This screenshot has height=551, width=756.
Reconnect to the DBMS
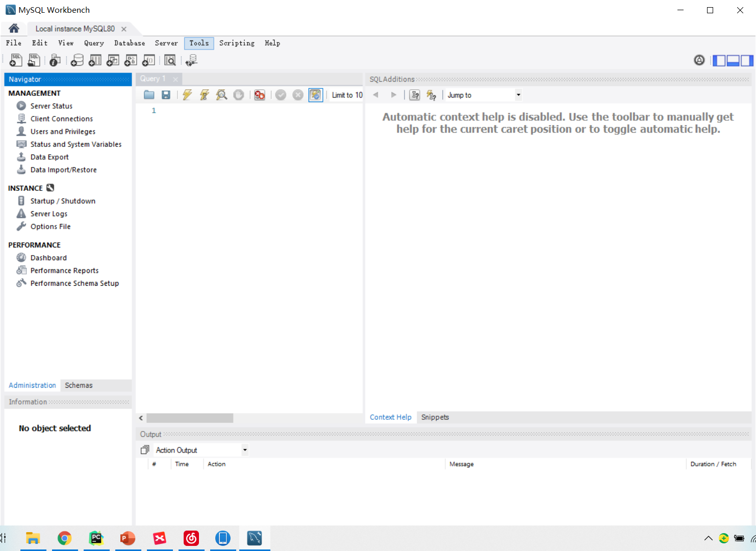pos(192,60)
